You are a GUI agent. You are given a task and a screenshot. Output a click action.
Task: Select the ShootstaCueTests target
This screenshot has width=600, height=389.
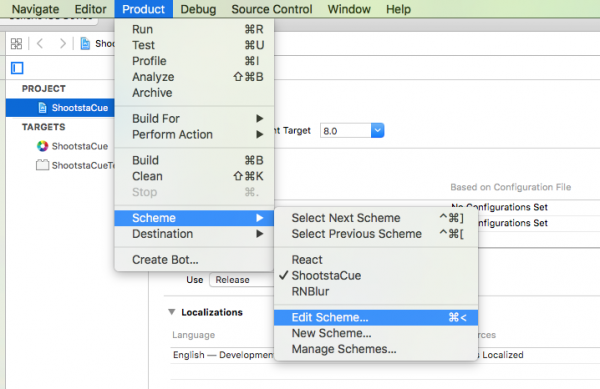[75, 165]
